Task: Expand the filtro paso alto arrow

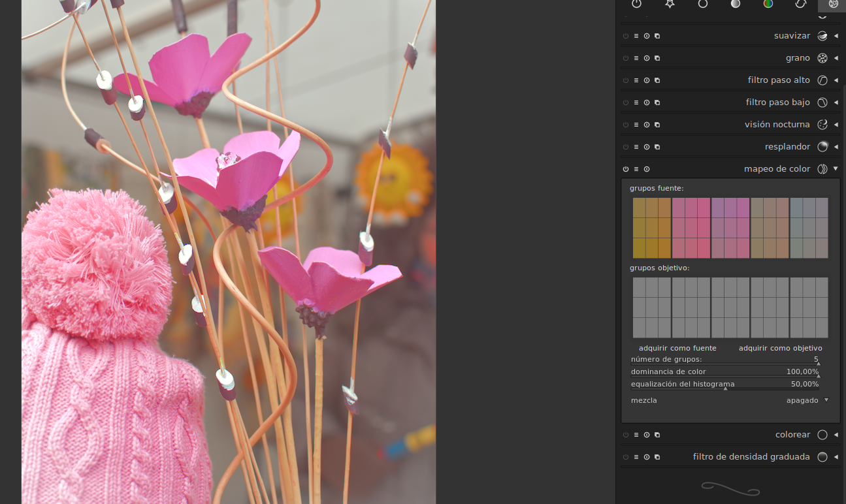Action: pyautogui.click(x=836, y=80)
